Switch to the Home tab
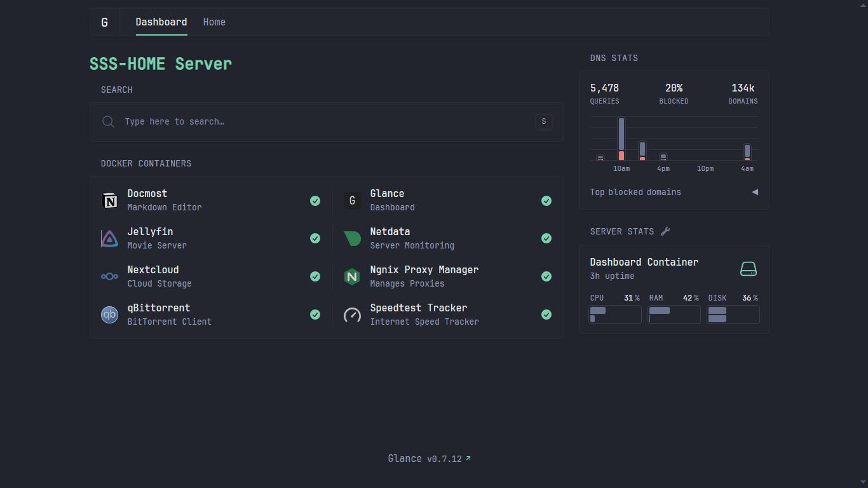The height and width of the screenshot is (488, 868). (x=214, y=22)
